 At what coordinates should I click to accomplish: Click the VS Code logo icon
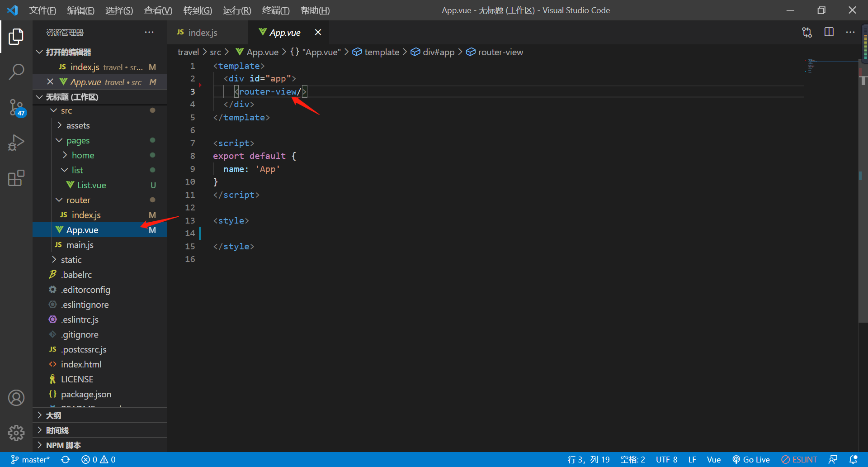(13, 10)
